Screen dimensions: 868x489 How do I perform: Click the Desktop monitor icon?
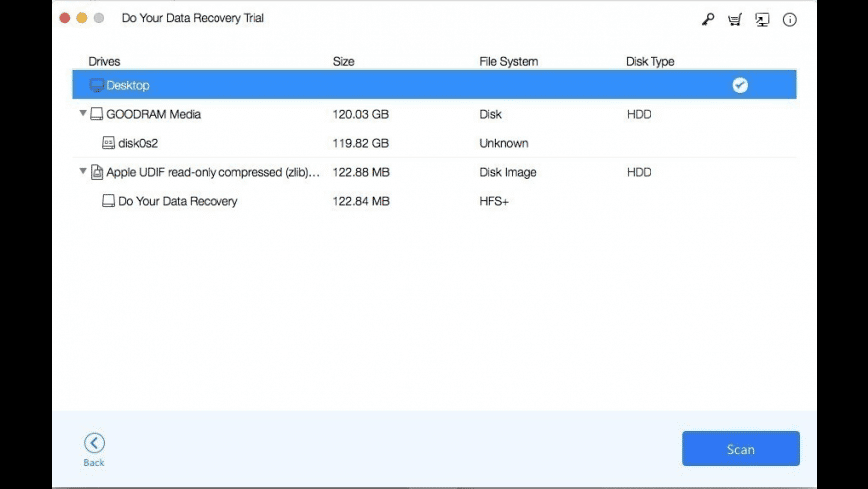coord(97,85)
